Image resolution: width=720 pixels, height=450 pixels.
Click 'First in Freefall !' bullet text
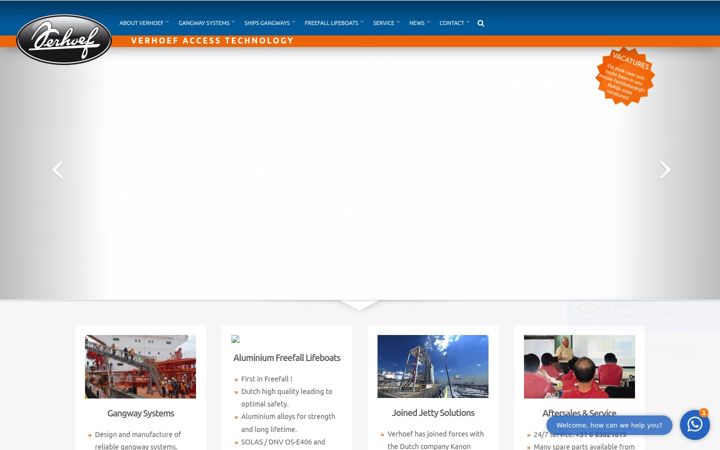click(266, 379)
